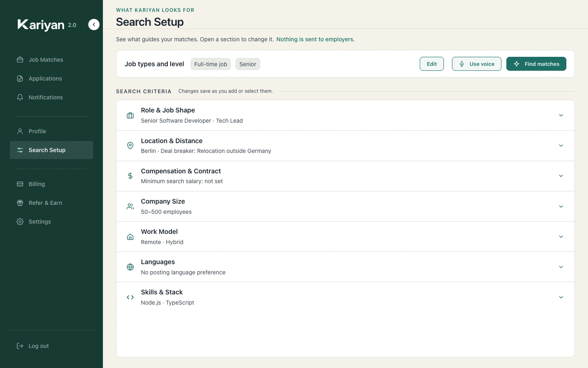Expand Work Model chevron
588x368 pixels.
click(x=561, y=237)
